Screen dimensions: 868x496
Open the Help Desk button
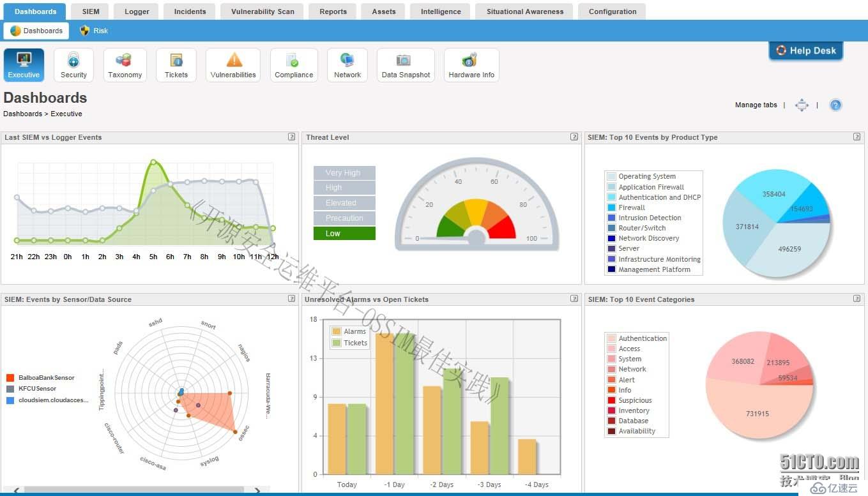[806, 51]
